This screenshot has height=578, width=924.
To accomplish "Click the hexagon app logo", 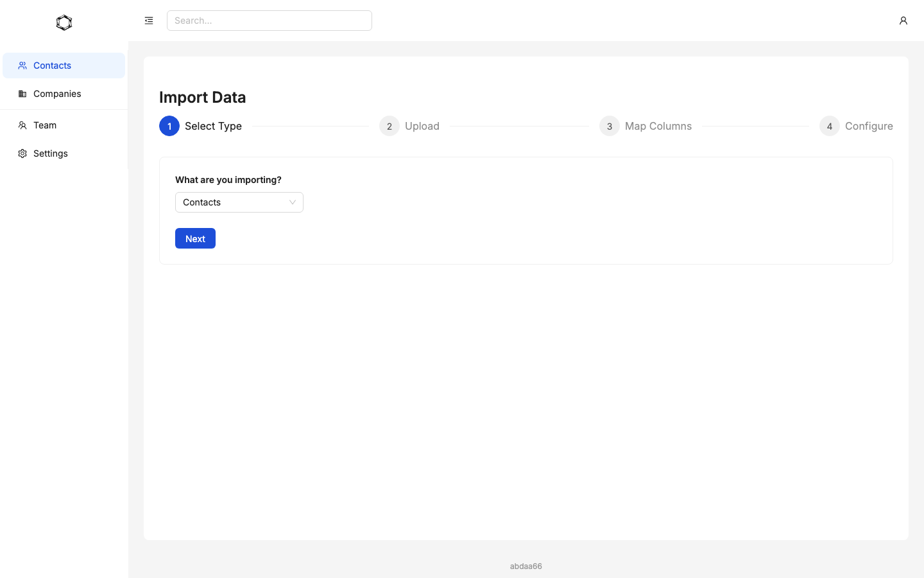I will coord(64,22).
